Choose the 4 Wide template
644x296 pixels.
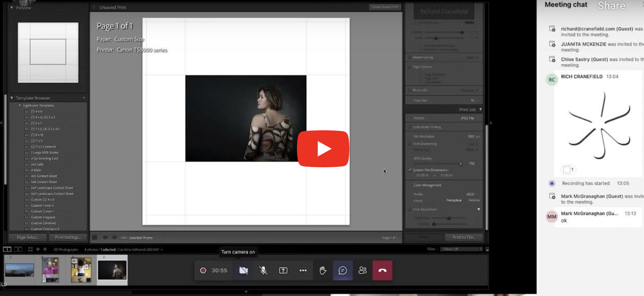36,170
